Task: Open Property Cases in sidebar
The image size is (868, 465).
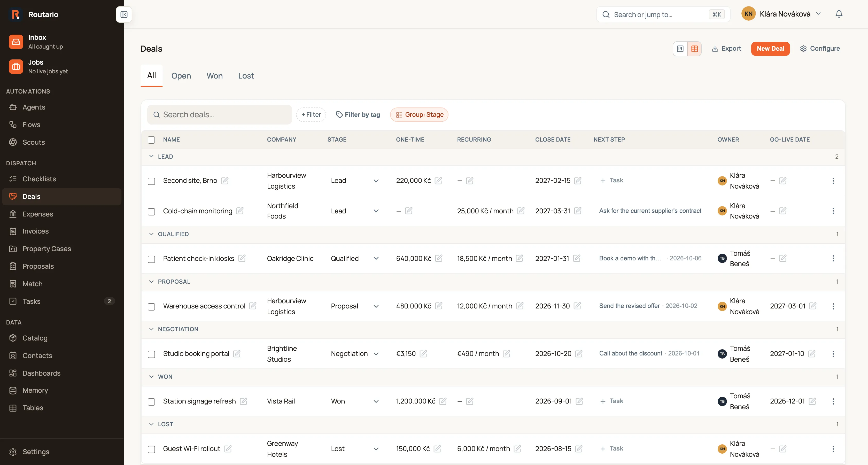Action: [62, 249]
